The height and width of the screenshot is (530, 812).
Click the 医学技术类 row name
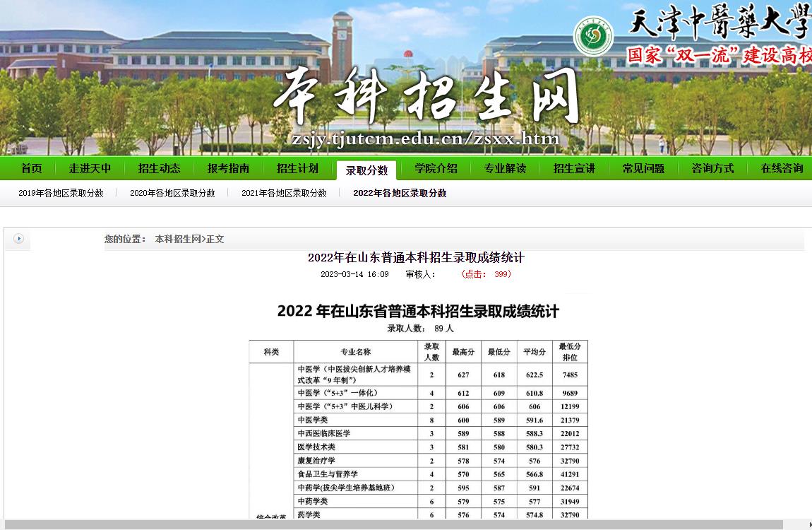tap(316, 447)
